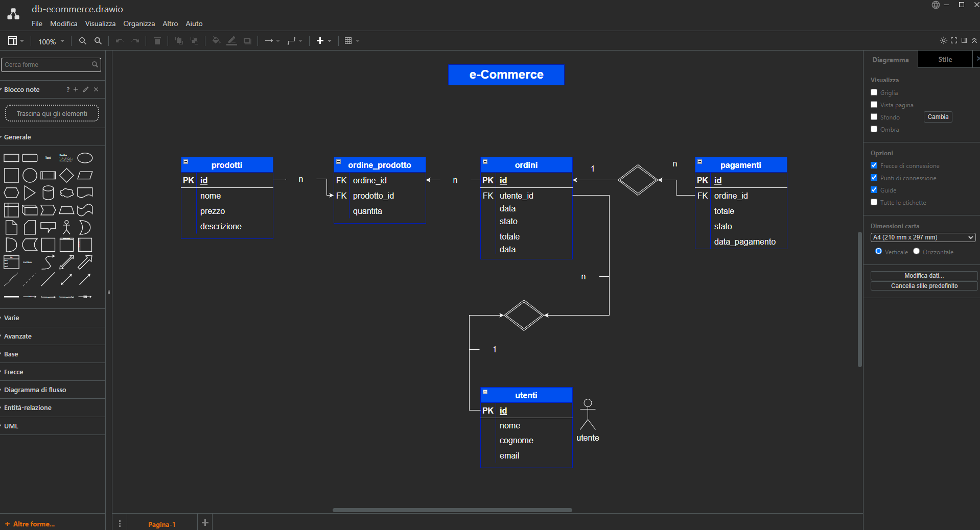Image resolution: width=980 pixels, height=530 pixels.
Task: Click Cancella stile predefinito button
Action: click(924, 286)
